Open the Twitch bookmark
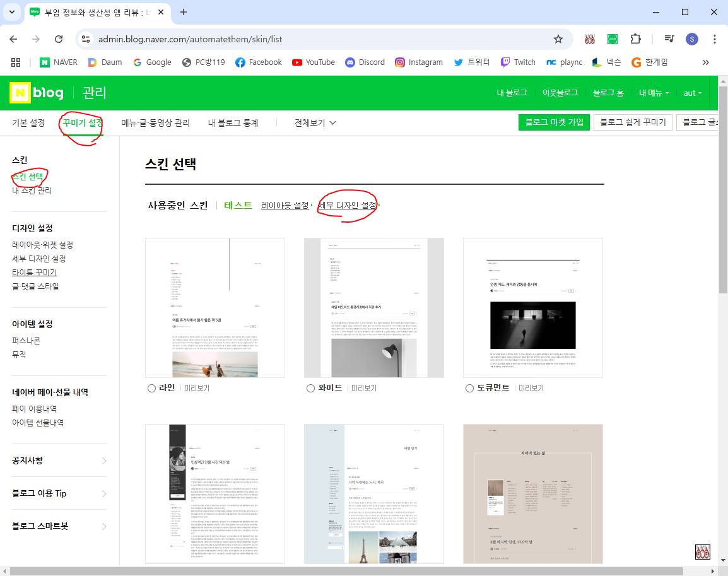 [518, 62]
